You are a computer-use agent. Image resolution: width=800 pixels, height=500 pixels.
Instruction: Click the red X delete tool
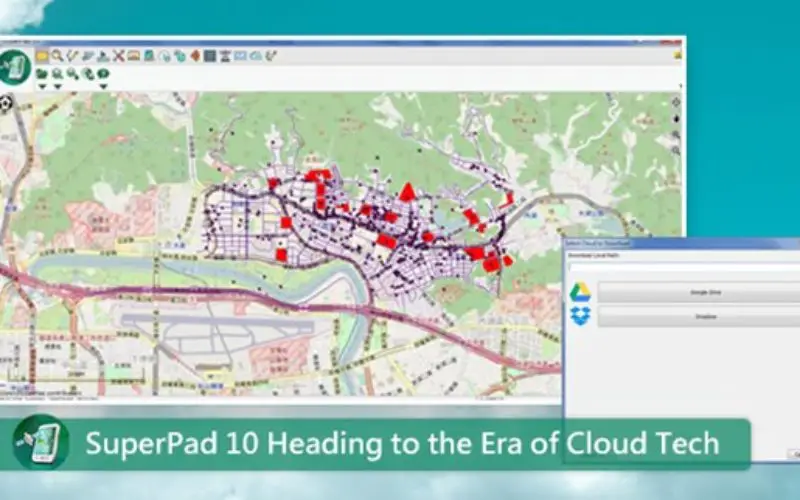118,56
